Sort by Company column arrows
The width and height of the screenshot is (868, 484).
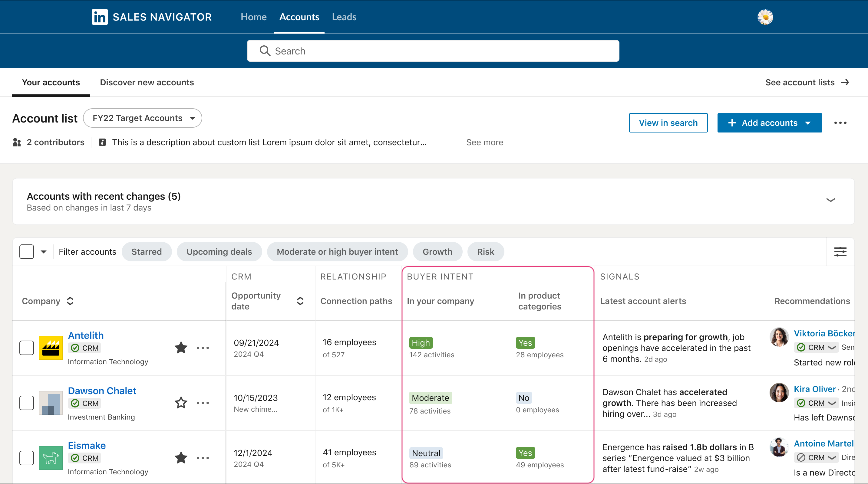(x=70, y=301)
